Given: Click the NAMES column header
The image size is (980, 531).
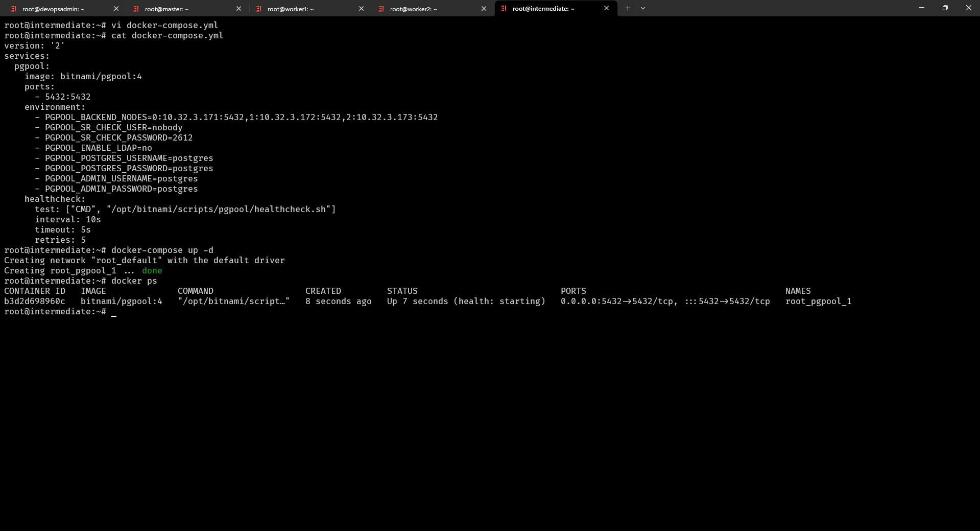Looking at the screenshot, I should tap(798, 291).
